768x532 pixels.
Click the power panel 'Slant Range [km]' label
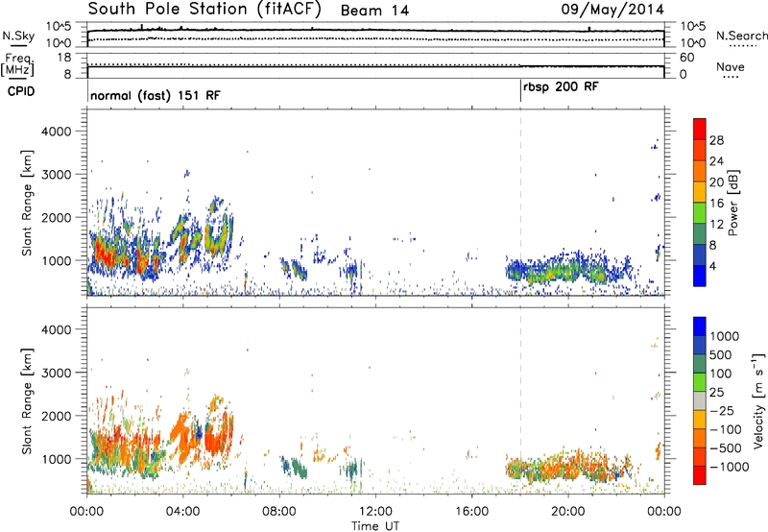(x=27, y=203)
